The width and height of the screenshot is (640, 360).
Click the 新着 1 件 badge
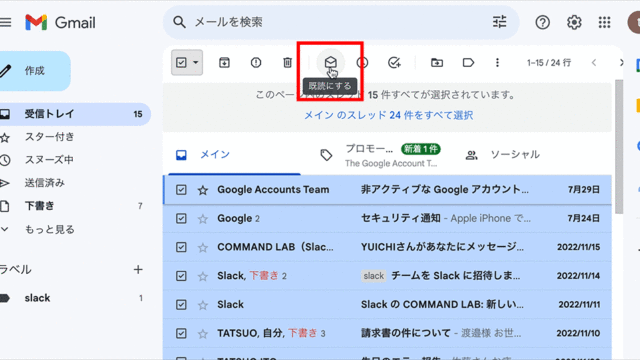(421, 149)
